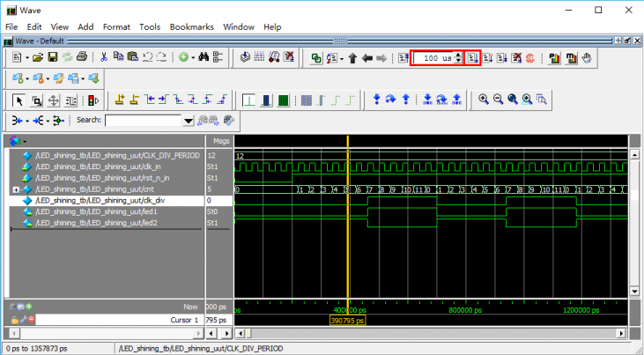
Task: Click the Insert Cursor icon
Action: [x=120, y=100]
